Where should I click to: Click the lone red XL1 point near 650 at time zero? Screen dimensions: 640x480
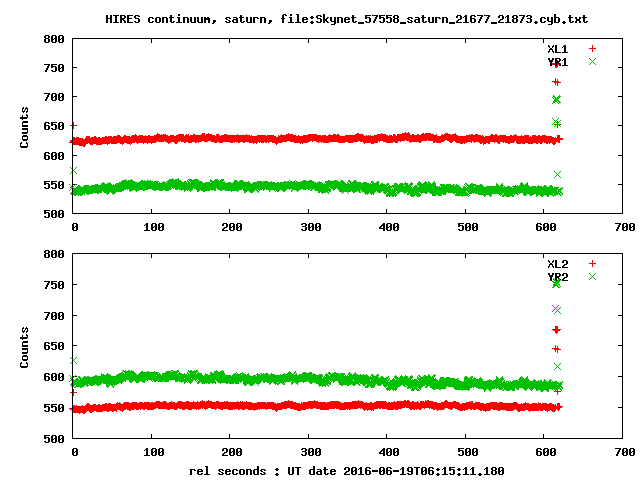(73, 125)
